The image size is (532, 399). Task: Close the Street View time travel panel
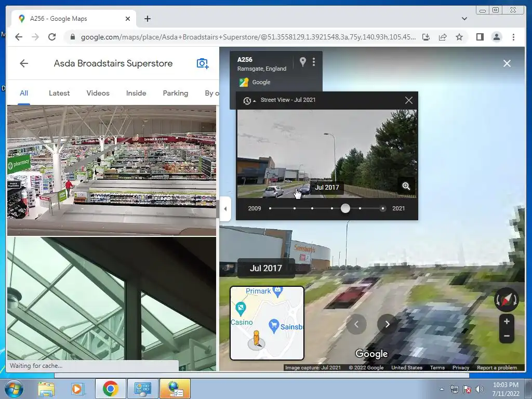tap(409, 100)
